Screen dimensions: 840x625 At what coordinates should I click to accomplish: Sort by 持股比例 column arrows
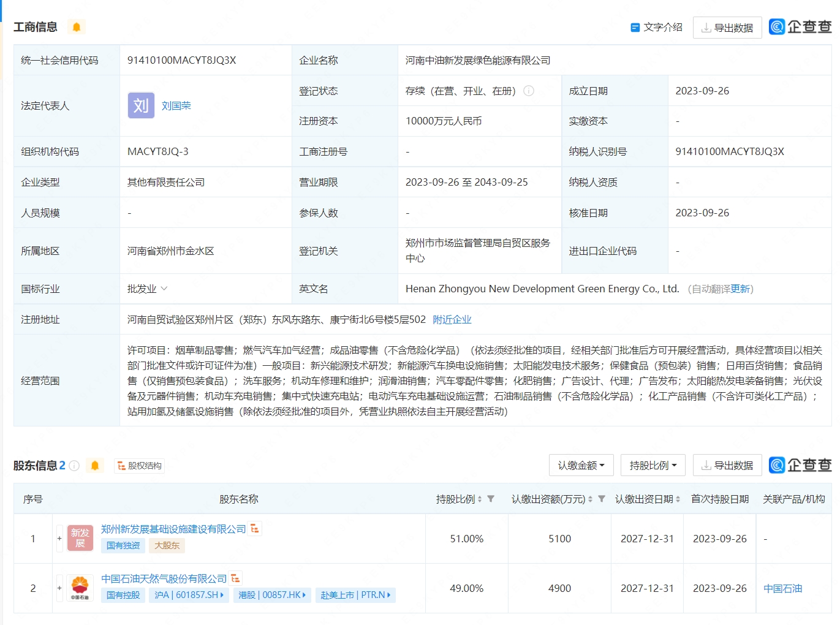click(x=480, y=499)
